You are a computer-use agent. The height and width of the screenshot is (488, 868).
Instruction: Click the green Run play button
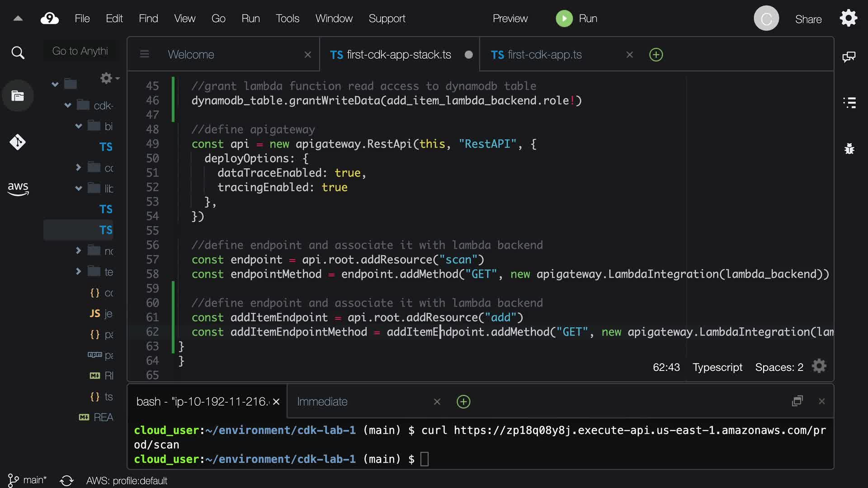pos(564,19)
